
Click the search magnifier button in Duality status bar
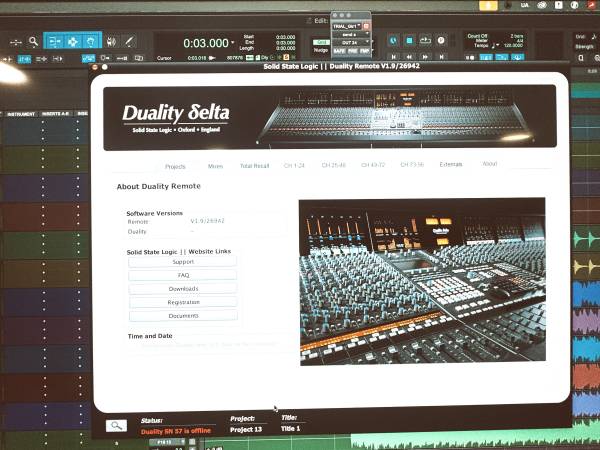click(116, 426)
